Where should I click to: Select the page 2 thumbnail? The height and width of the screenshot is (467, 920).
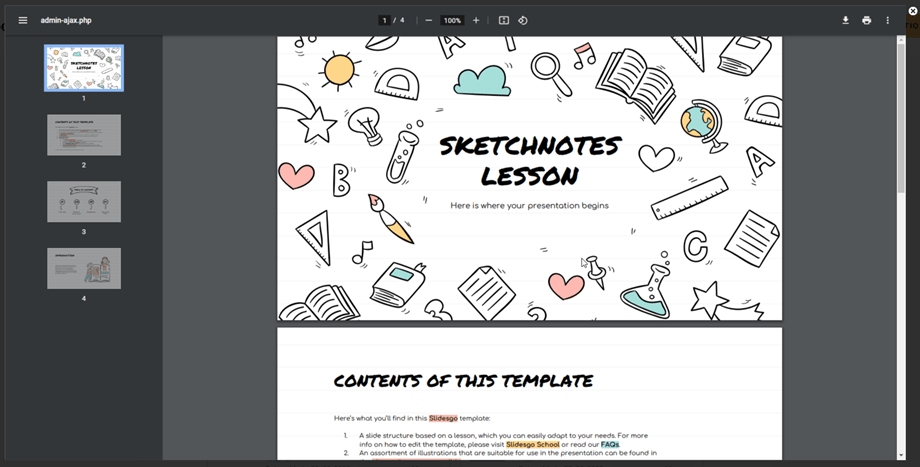click(x=84, y=135)
